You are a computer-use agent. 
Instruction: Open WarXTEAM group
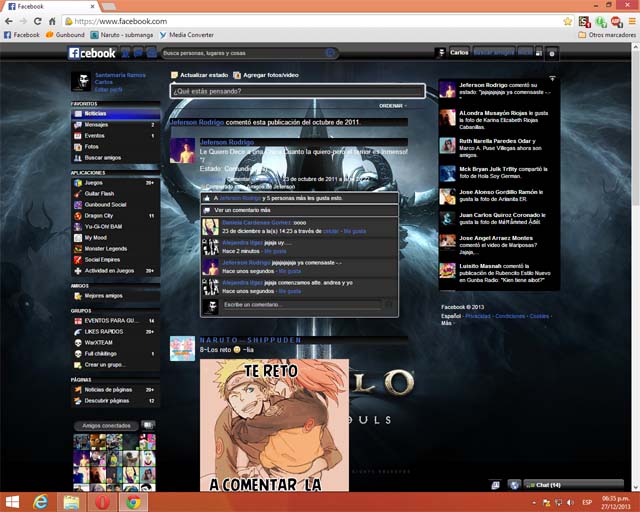(x=115, y=343)
